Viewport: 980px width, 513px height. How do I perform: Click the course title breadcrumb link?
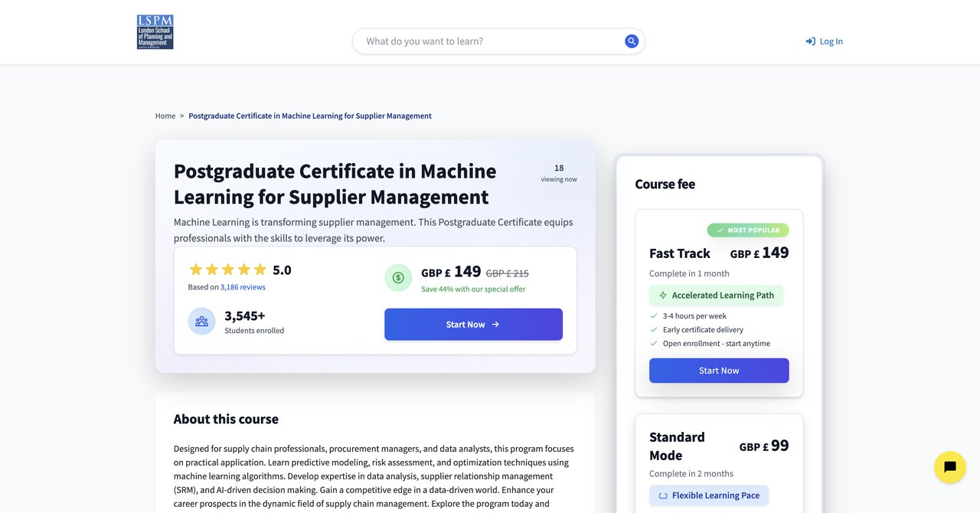pos(310,116)
